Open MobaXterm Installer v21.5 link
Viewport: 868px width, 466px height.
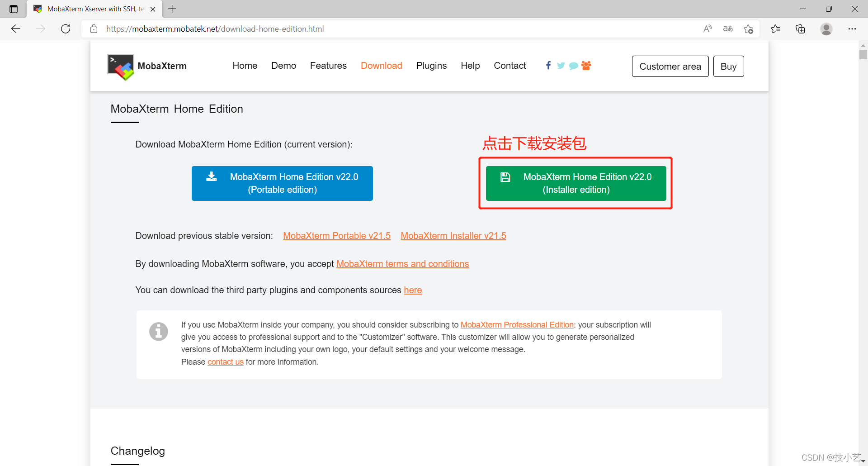click(x=453, y=236)
